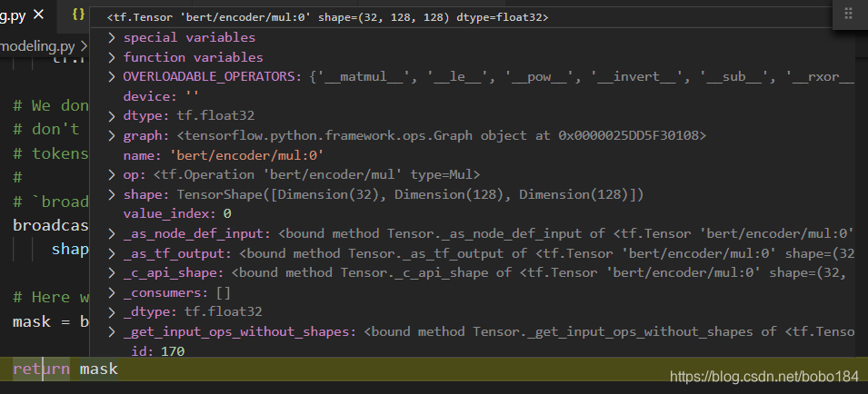This screenshot has height=394, width=868.
Task: Expand OVERLOADABLE_OPERATORS entry
Action: 112,77
